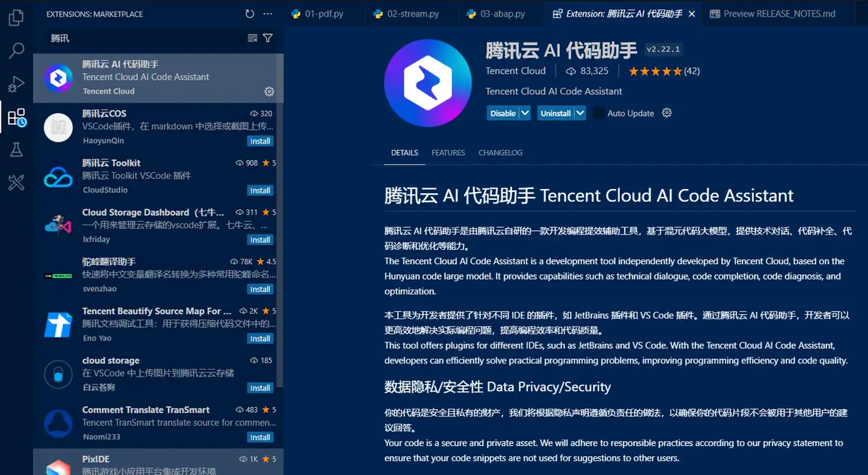This screenshot has width=868, height=475.
Task: Select 腾讯云 AI 代码助手 in extension list
Action: (158, 77)
